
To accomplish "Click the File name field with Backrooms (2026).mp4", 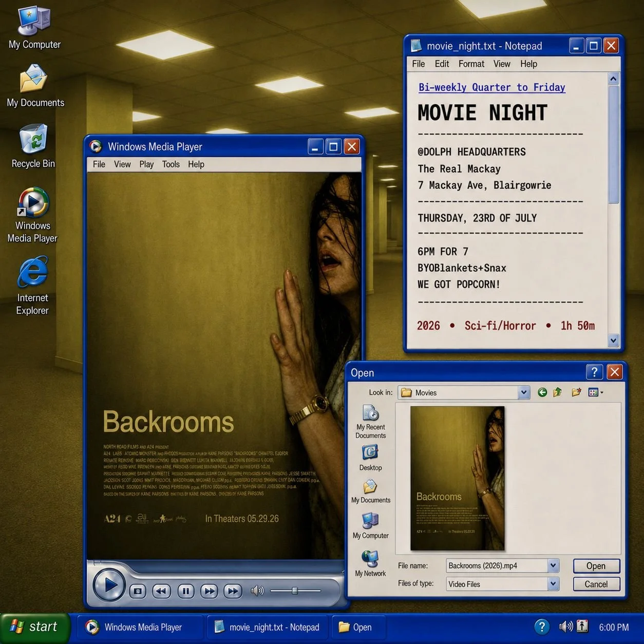I will [497, 566].
